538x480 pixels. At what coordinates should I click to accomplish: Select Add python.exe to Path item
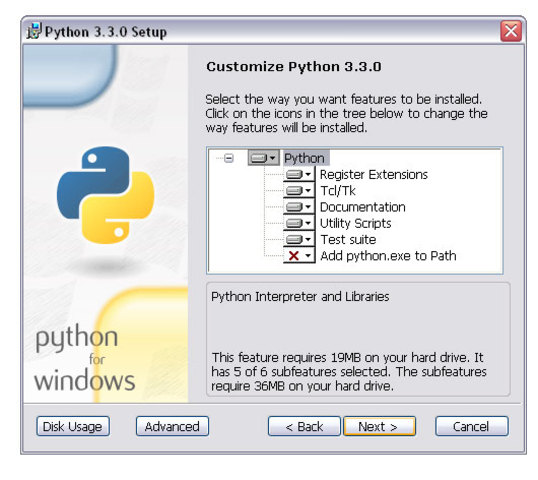click(388, 256)
